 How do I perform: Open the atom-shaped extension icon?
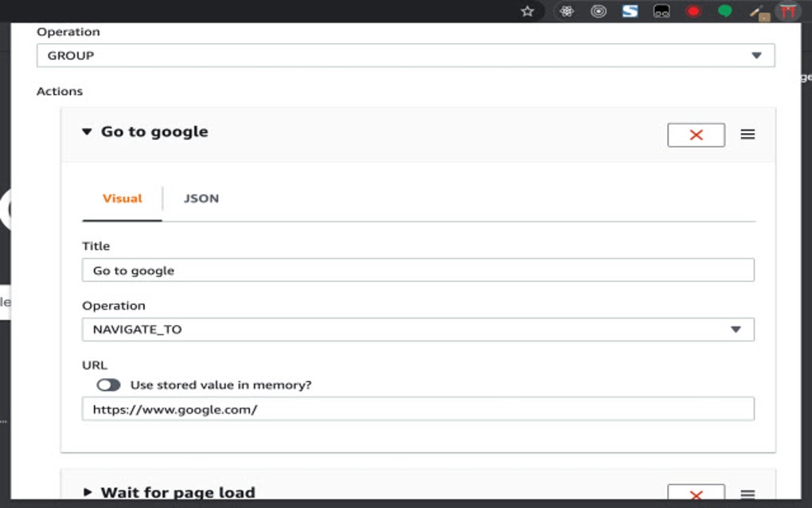point(566,11)
